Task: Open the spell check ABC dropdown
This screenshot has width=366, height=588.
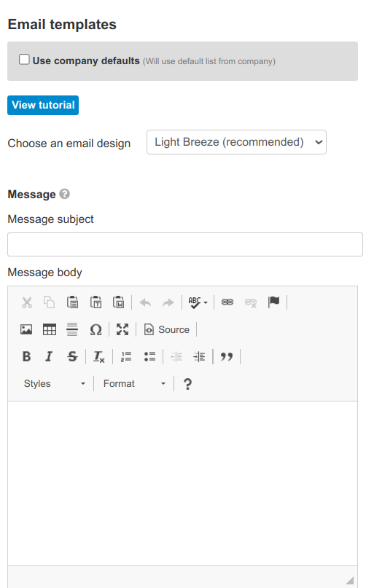Action: coord(198,302)
